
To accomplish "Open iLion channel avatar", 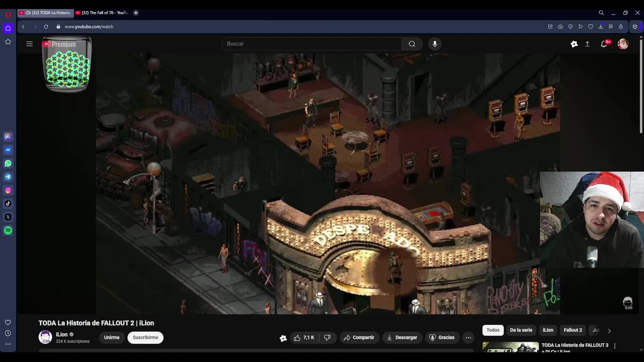I will 45,337.
